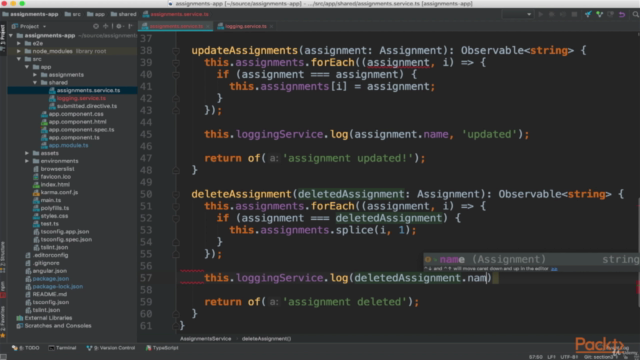Viewport: 640px width, 360px height.
Task: Expand the node_modules folder
Action: [x=19, y=51]
